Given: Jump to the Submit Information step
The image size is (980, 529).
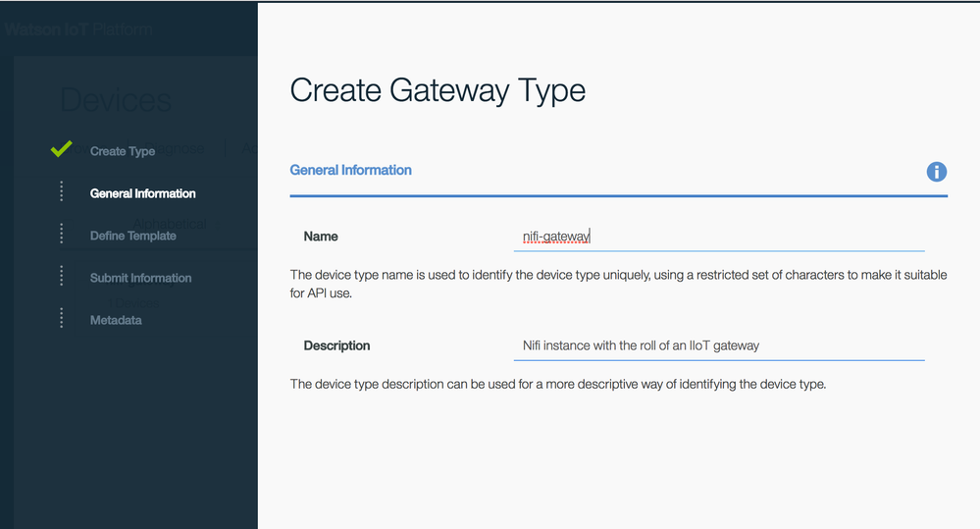Looking at the screenshot, I should [x=140, y=279].
